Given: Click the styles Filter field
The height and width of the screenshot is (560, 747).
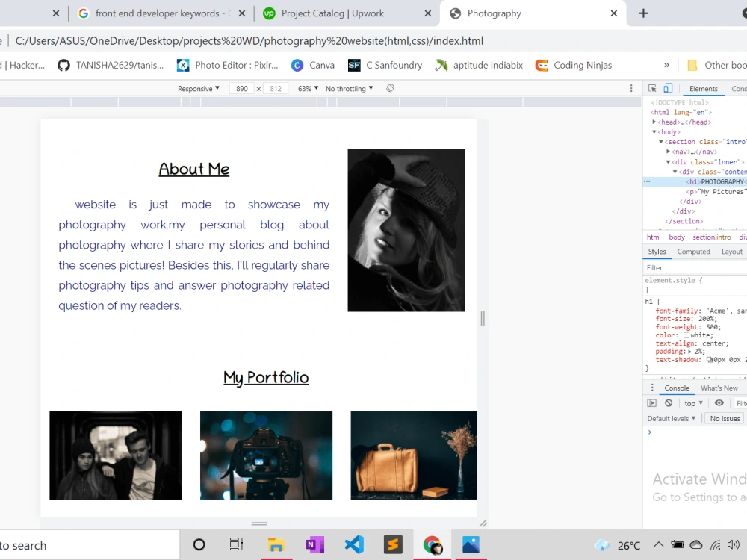Looking at the screenshot, I should [x=695, y=267].
